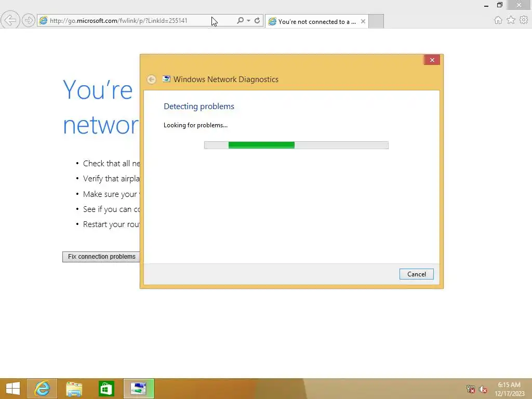Image resolution: width=532 pixels, height=399 pixels.
Task: Click the go.microsoft.com address bar URL
Action: (x=118, y=21)
